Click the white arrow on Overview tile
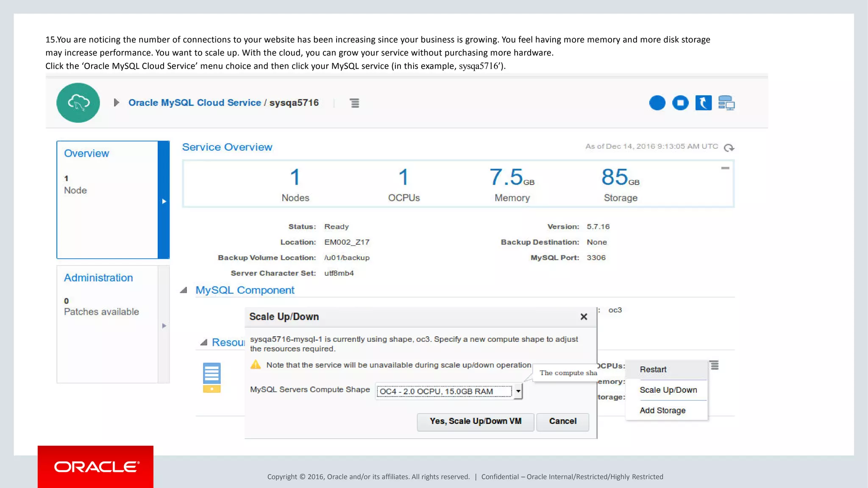Viewport: 868px width, 488px height. pyautogui.click(x=164, y=201)
